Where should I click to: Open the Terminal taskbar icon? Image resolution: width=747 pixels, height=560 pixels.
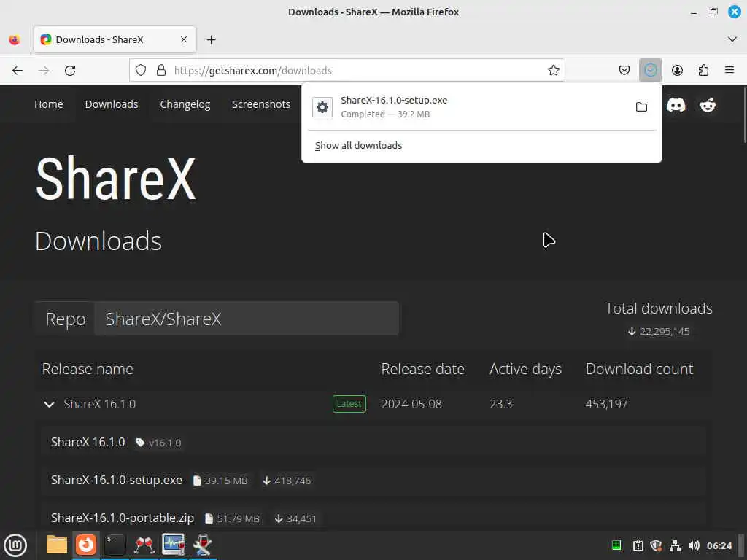(x=115, y=545)
